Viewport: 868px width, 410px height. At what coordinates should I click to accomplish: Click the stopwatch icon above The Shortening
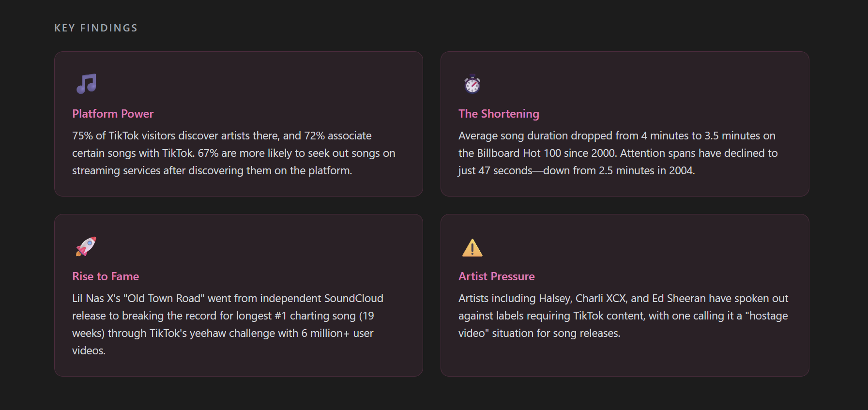coord(472,84)
